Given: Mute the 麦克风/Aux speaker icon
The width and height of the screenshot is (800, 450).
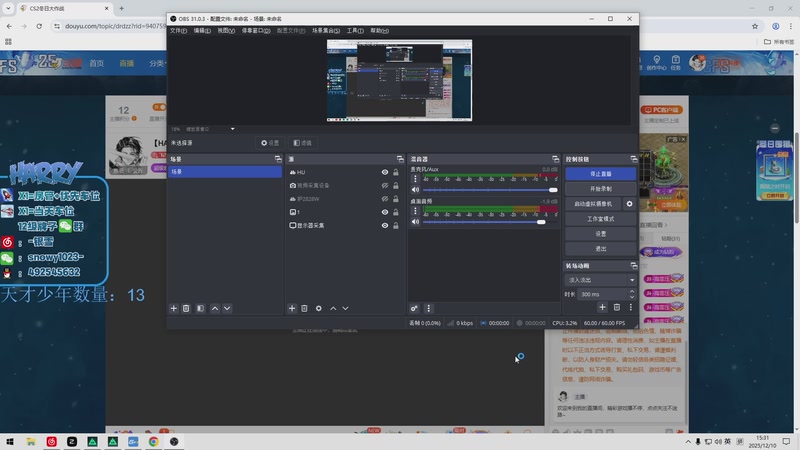Looking at the screenshot, I should [x=415, y=190].
